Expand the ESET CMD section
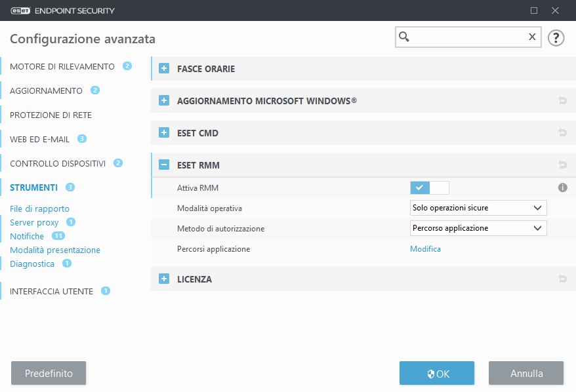 click(x=164, y=132)
